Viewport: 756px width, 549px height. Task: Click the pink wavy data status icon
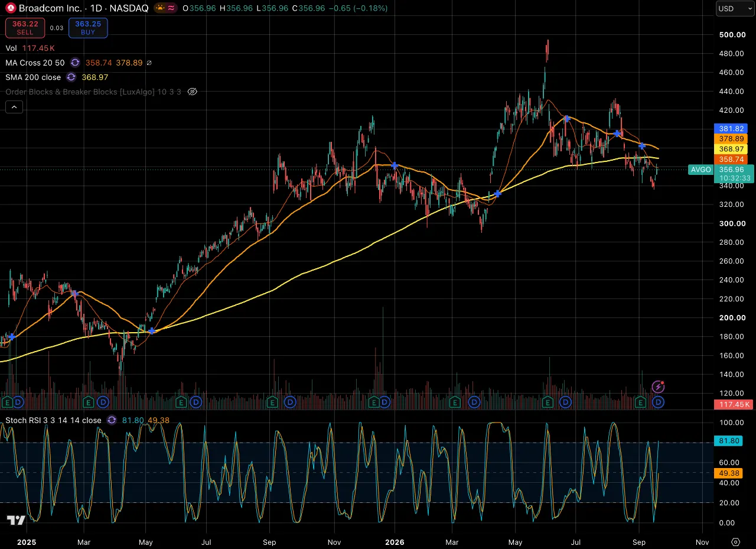coord(171,8)
